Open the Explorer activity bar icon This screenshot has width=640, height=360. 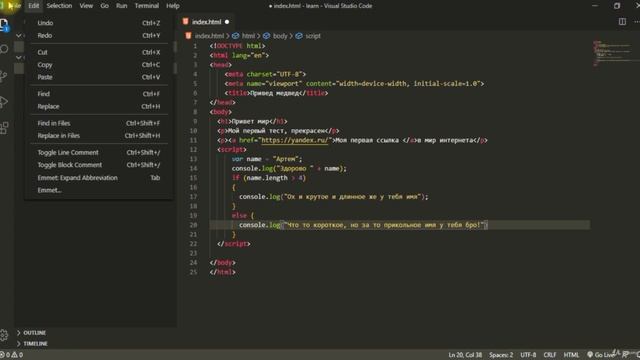4,25
